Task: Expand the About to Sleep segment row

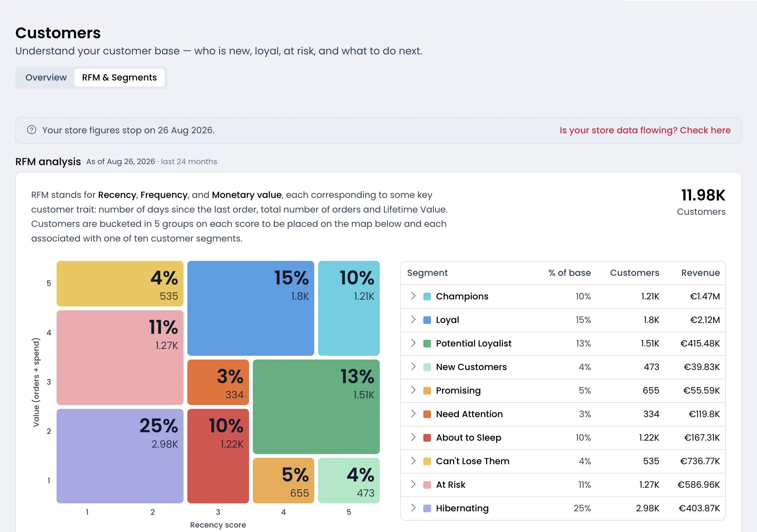Action: (x=413, y=437)
